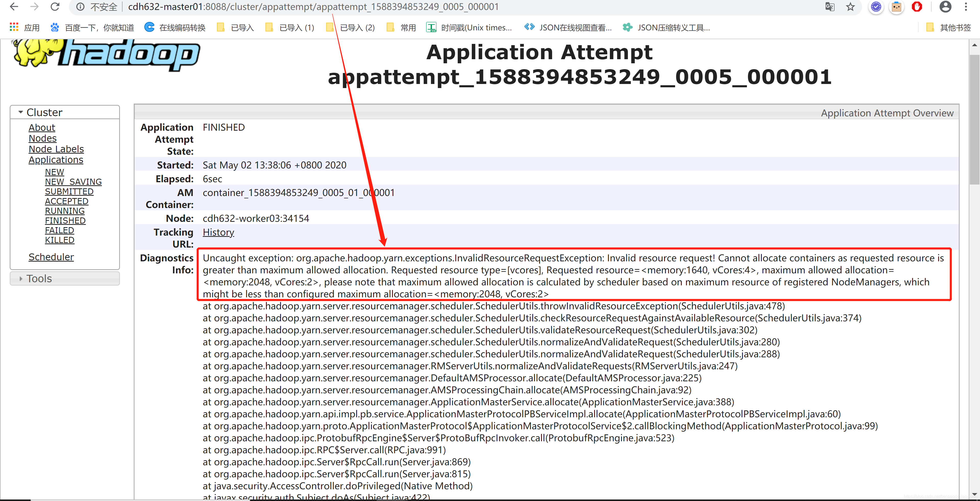This screenshot has width=980, height=501.
Task: Open the red shield extension icon
Action: pos(917,7)
